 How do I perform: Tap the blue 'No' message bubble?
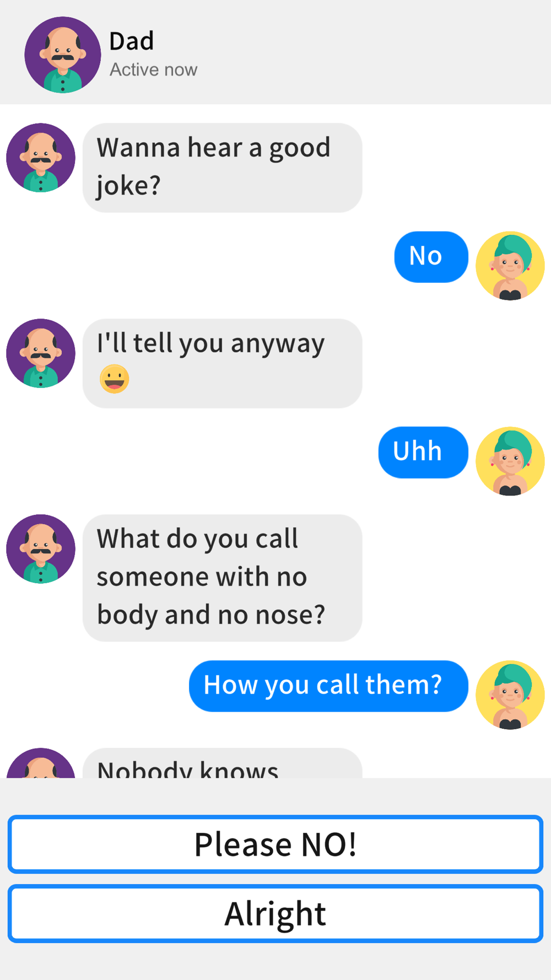(431, 257)
